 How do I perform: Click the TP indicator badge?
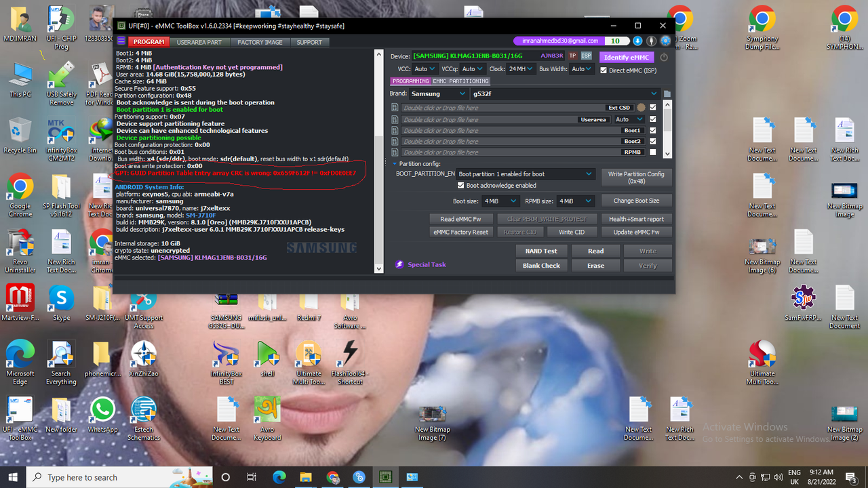point(572,56)
